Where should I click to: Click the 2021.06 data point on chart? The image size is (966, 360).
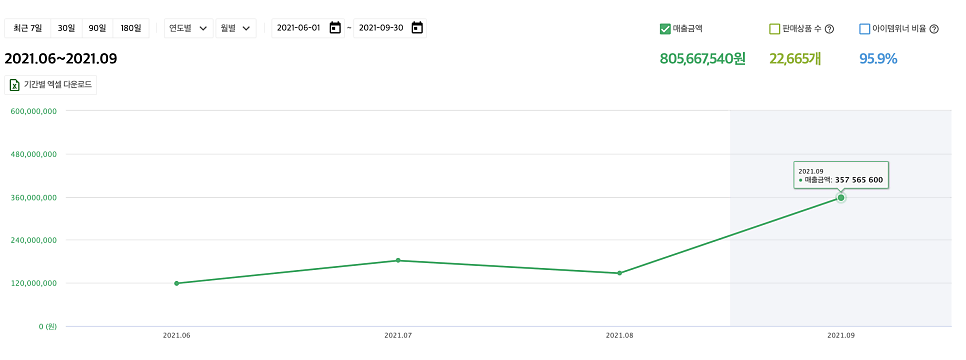tap(177, 284)
